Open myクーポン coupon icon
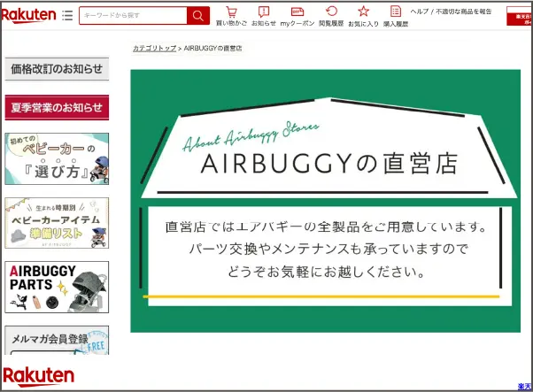The image size is (533, 392). coord(297,16)
